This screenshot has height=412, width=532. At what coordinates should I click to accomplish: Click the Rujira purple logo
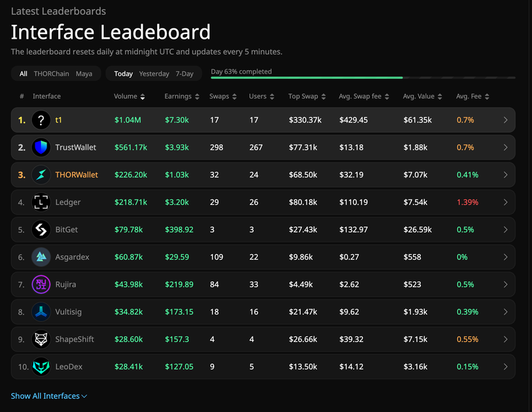41,285
